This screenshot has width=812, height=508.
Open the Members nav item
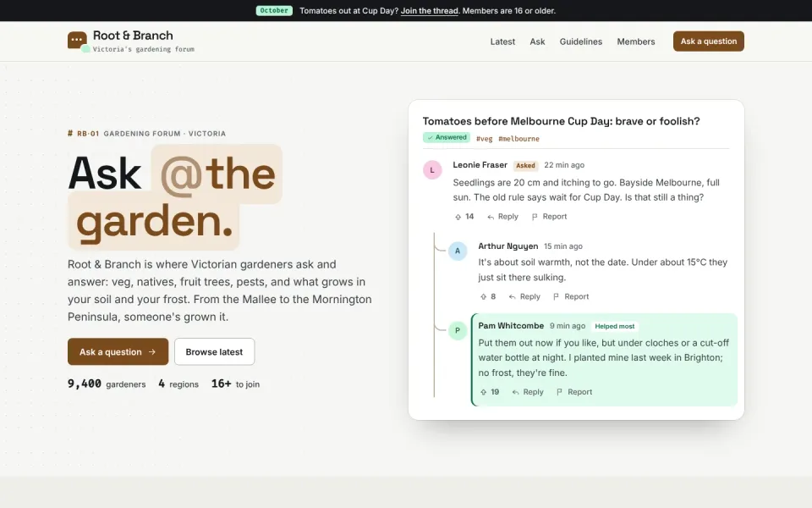[635, 41]
